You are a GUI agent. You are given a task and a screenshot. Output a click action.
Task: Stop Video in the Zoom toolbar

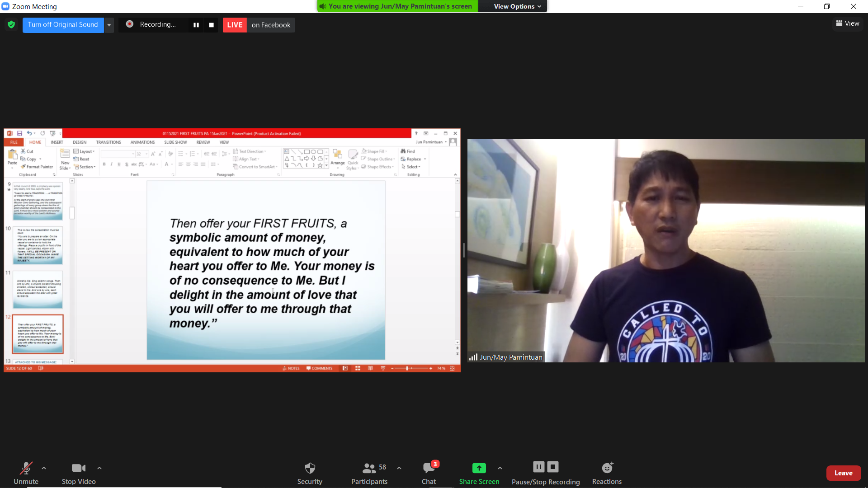[79, 473]
